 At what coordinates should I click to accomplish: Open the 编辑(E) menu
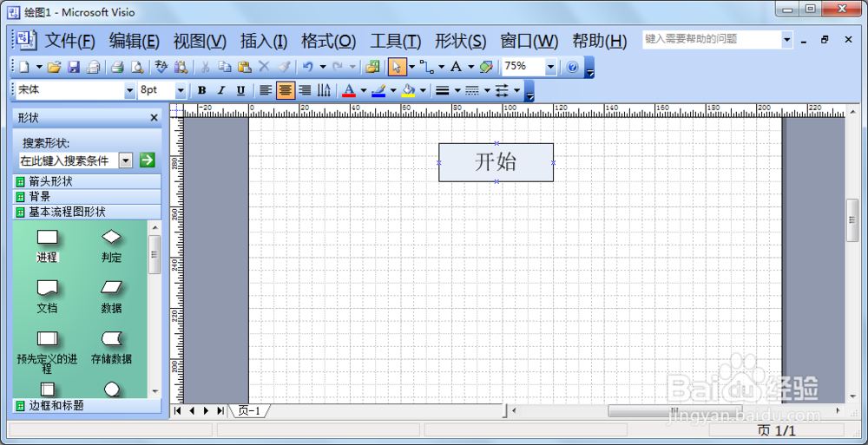click(134, 42)
